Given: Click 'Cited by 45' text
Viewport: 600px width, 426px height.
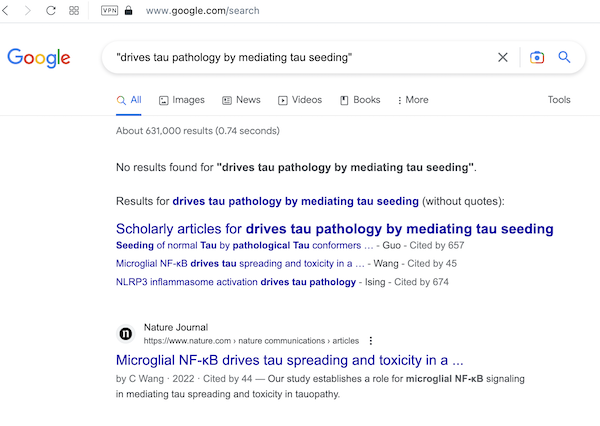Looking at the screenshot, I should [x=432, y=264].
